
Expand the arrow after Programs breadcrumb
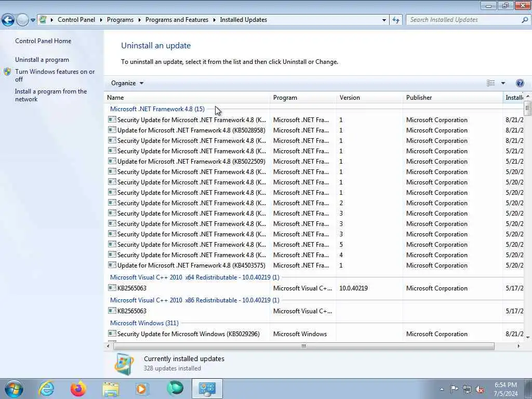coord(139,20)
